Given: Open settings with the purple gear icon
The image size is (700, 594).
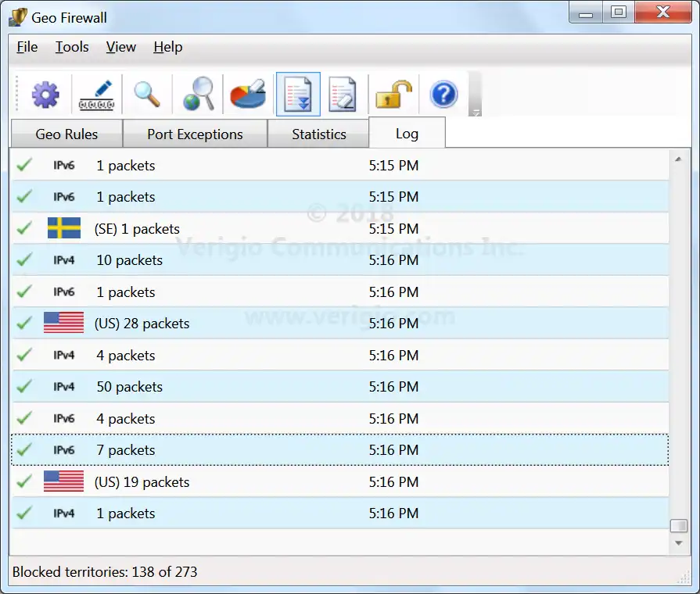Looking at the screenshot, I should pos(45,95).
